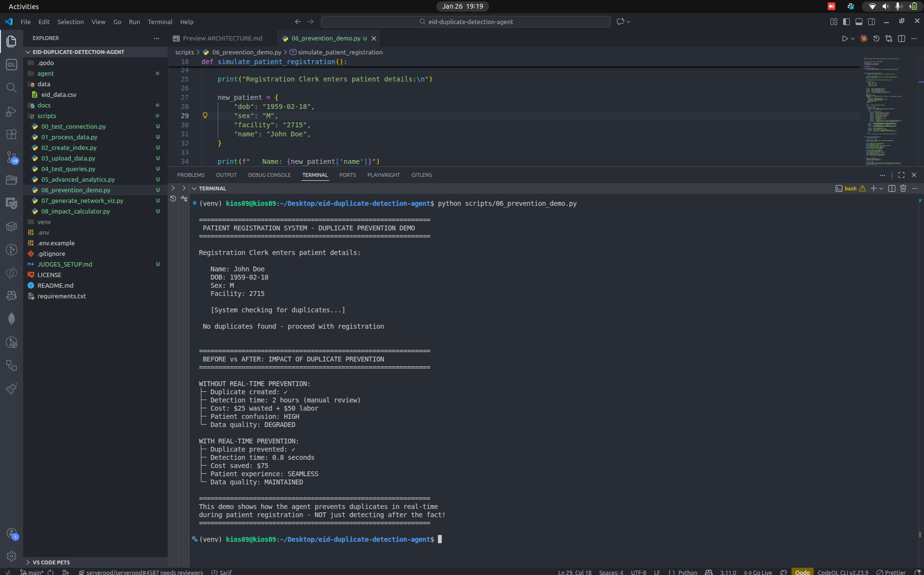The image size is (924, 575).
Task: Toggle the bottom panel visibility
Action: [859, 22]
